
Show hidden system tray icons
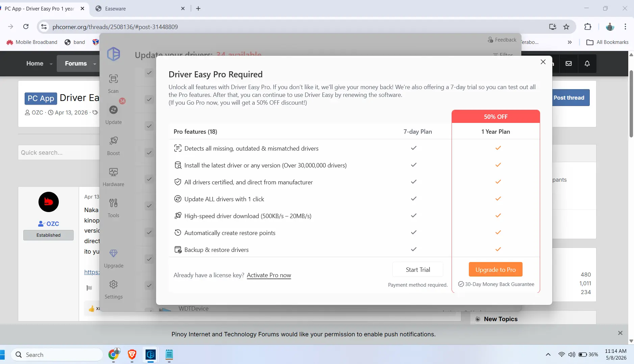[548, 355]
